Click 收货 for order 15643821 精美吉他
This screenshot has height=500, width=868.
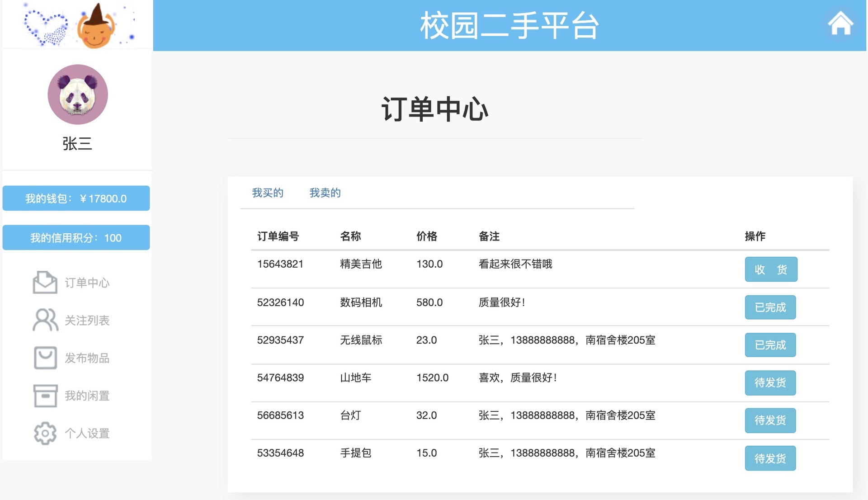click(771, 269)
